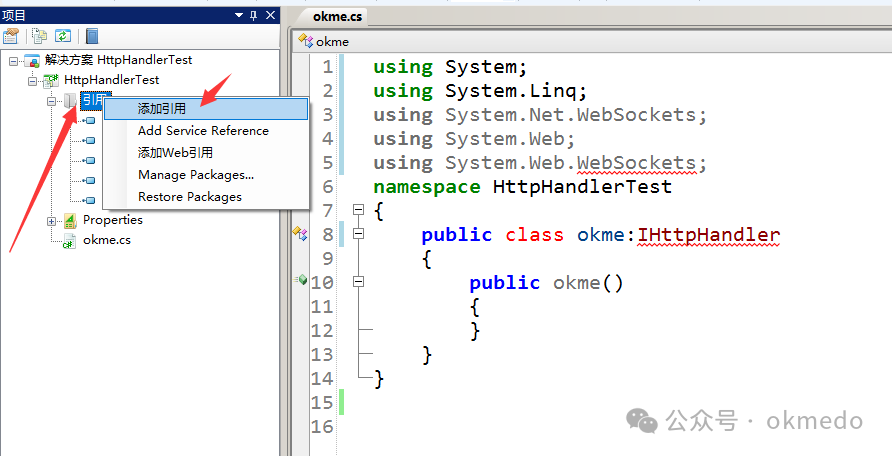Click the margin class icon on line 8
Image resolution: width=892 pixels, height=456 pixels.
[x=300, y=233]
